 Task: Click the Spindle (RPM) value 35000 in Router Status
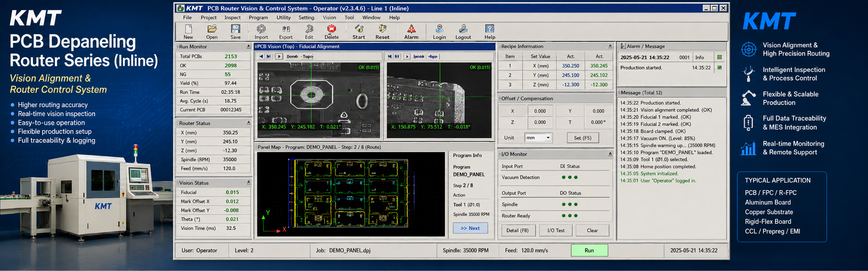tap(230, 160)
